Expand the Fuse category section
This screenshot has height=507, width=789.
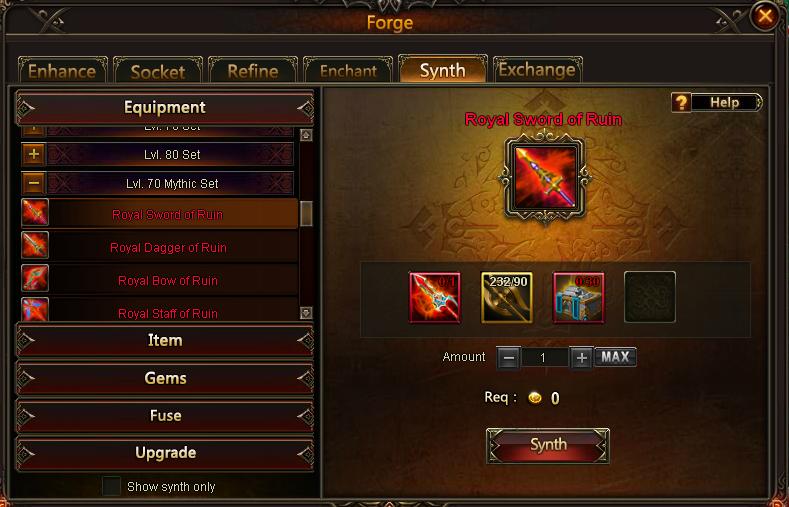[165, 415]
